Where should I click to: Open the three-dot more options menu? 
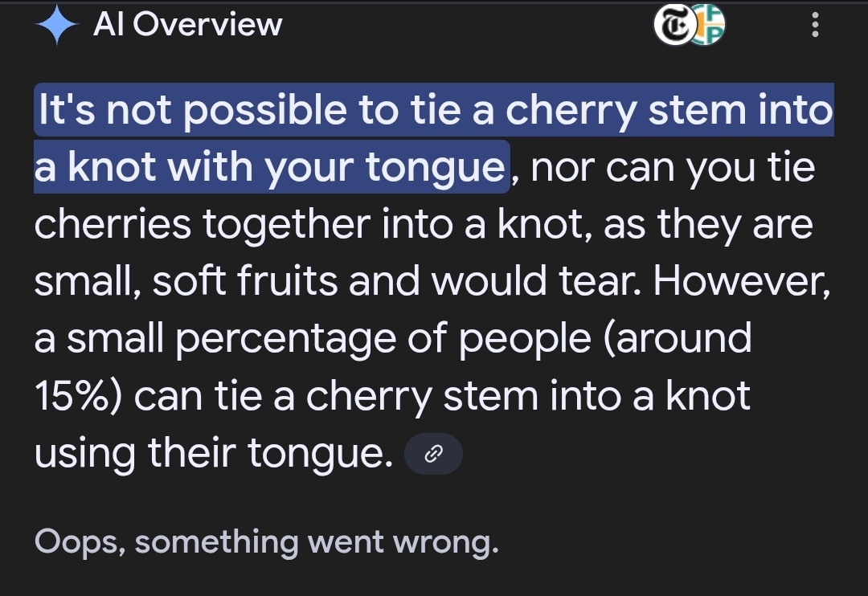[816, 26]
